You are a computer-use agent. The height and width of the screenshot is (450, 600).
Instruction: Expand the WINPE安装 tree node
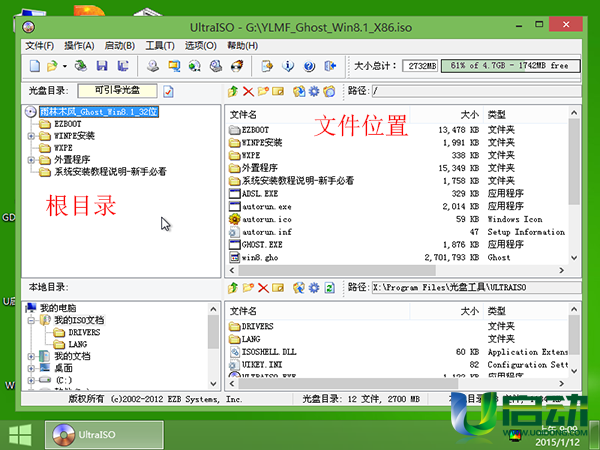tap(31, 136)
